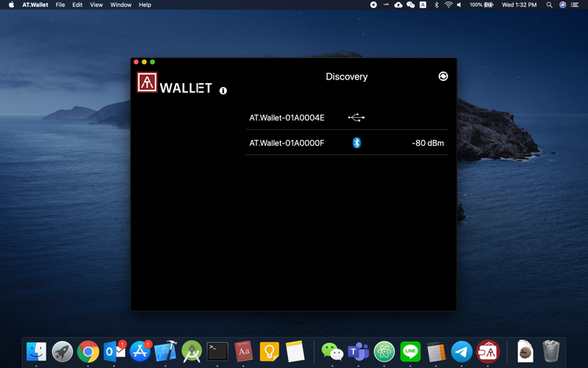Screen dimensions: 588x368
Task: Open the info icon beside WALLET logo
Action: 223,91
